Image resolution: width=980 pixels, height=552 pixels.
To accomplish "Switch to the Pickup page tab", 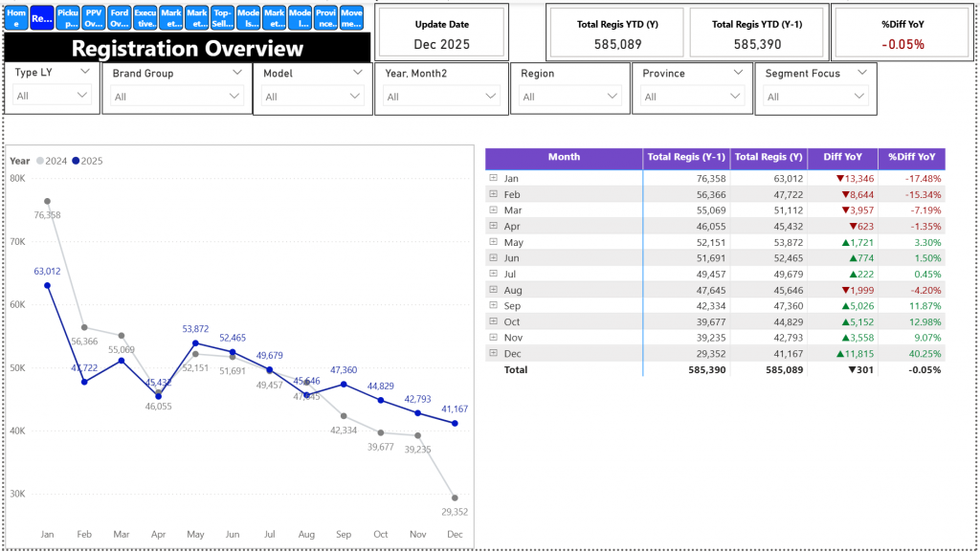I will pyautogui.click(x=68, y=17).
